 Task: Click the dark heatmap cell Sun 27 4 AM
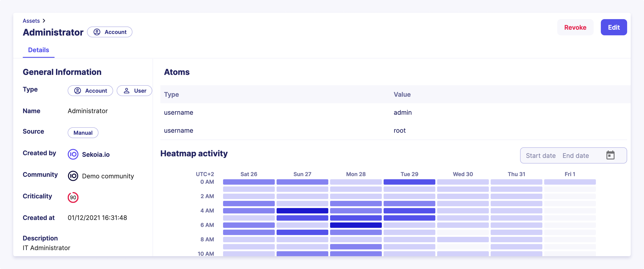point(302,211)
